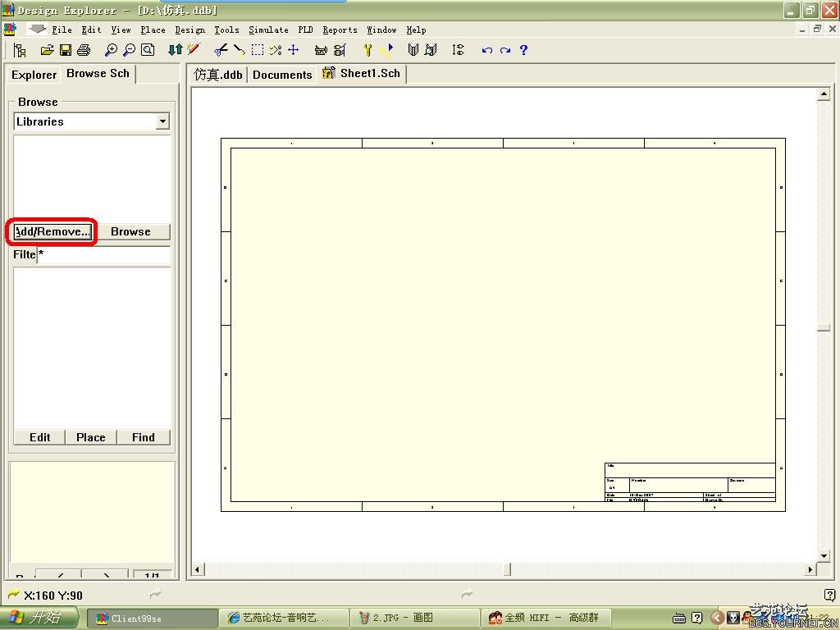
Task: Click the blue question mark help icon
Action: (523, 50)
